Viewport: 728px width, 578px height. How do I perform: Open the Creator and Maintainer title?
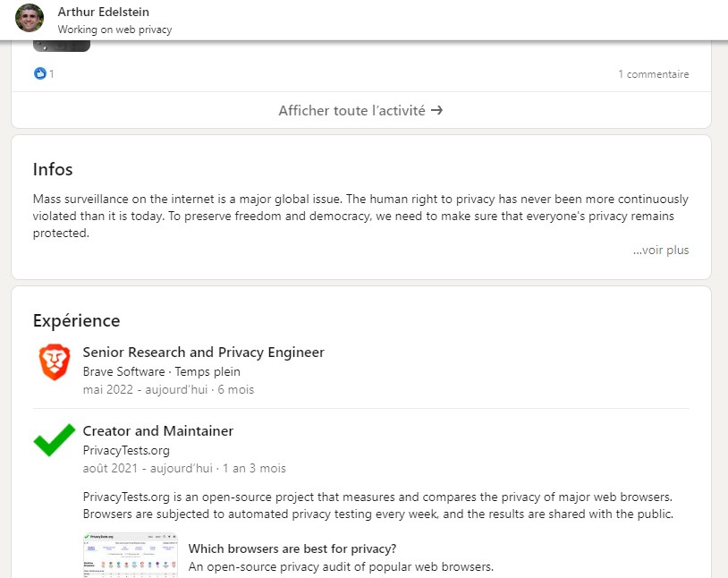[x=158, y=430]
